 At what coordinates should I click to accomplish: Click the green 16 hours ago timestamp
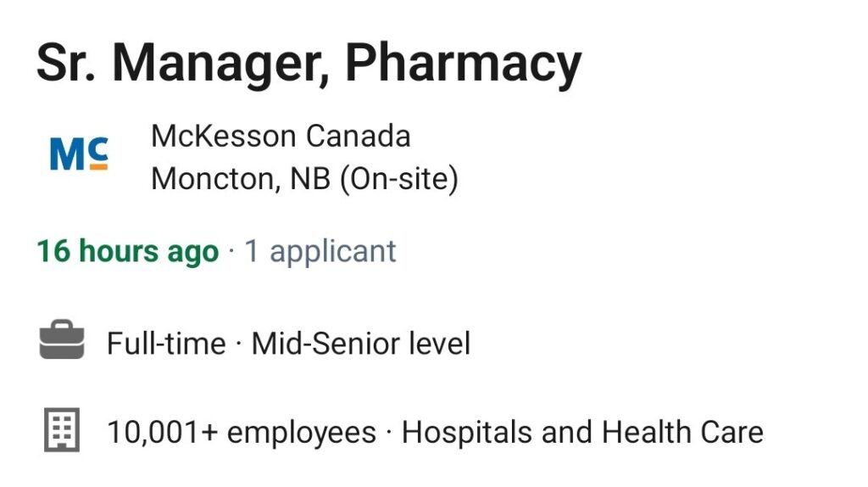coord(128,251)
